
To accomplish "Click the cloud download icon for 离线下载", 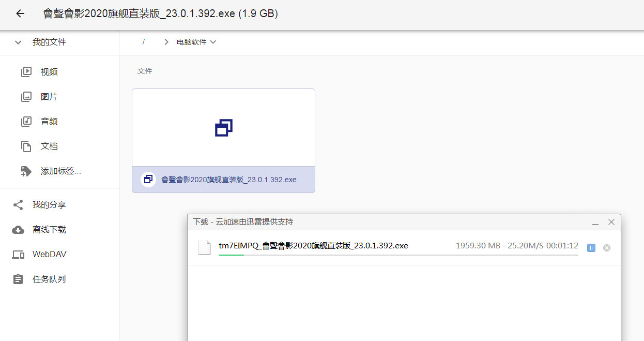I will point(18,230).
